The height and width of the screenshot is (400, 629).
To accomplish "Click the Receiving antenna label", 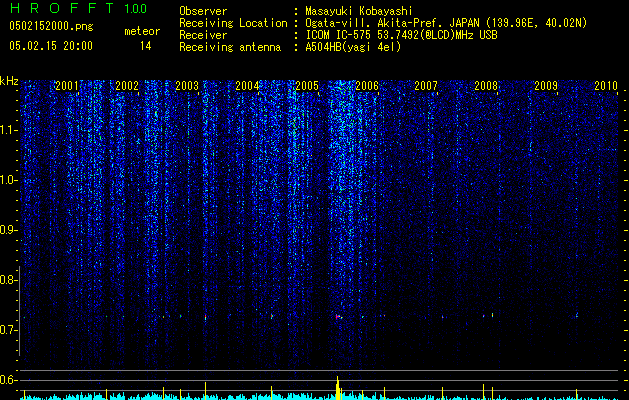I will 230,47.
